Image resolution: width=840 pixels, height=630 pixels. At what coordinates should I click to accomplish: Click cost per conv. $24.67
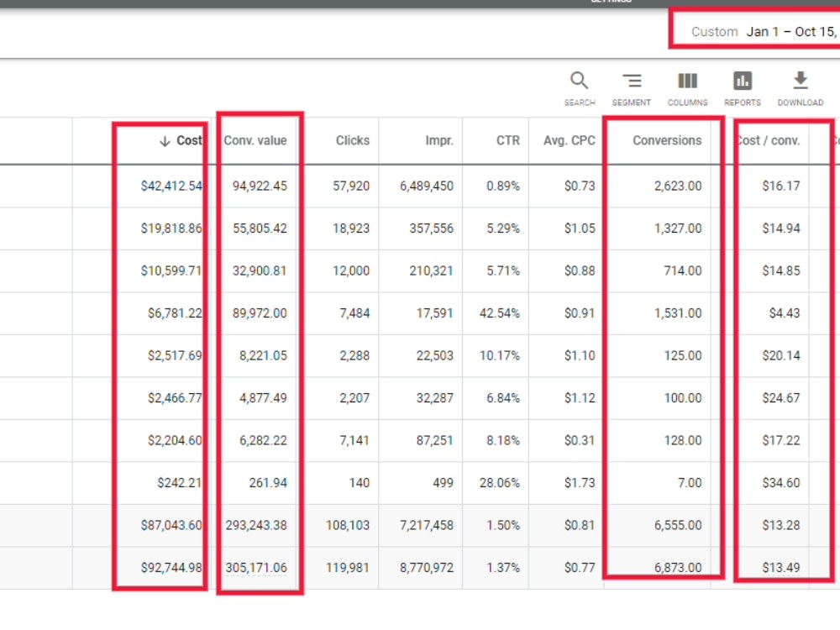coord(781,397)
